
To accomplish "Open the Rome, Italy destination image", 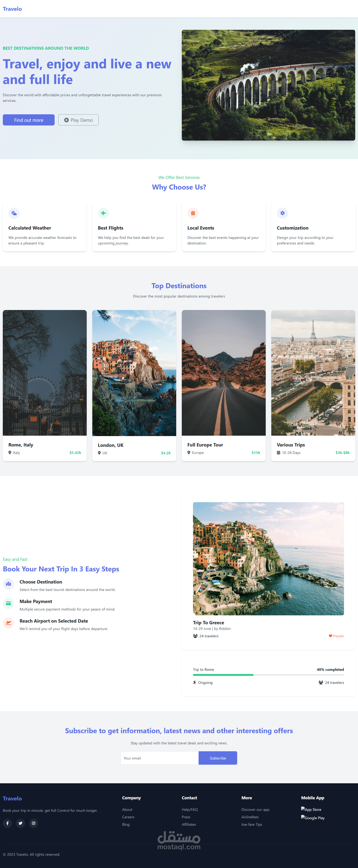I will point(45,373).
